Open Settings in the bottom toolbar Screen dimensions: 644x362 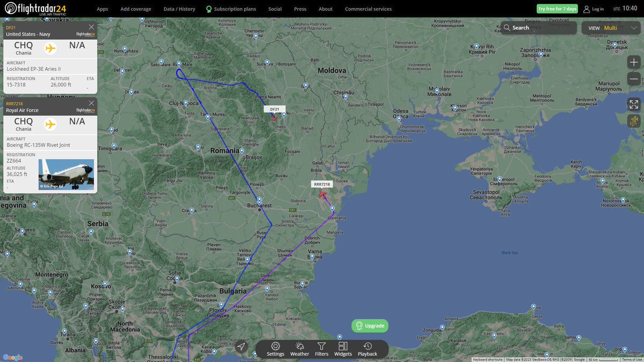point(275,349)
